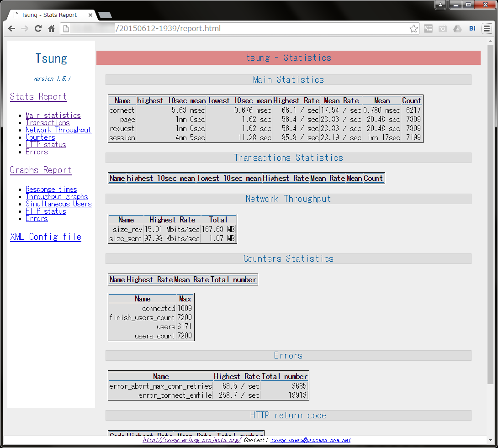Jump to Network Throughput stats section
Image resolution: width=498 pixels, height=448 pixels.
[58, 130]
